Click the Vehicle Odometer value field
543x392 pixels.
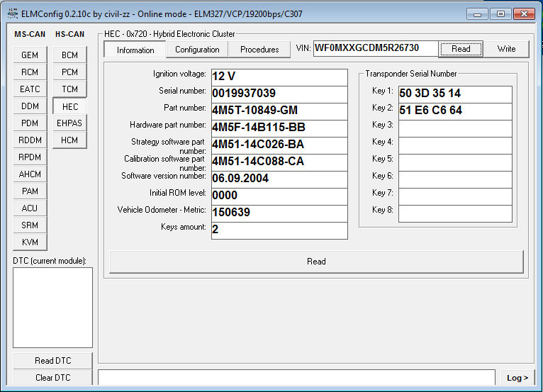pos(279,213)
